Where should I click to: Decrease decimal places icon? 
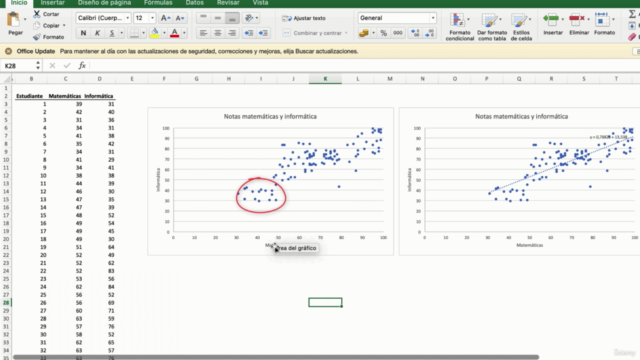430,33
